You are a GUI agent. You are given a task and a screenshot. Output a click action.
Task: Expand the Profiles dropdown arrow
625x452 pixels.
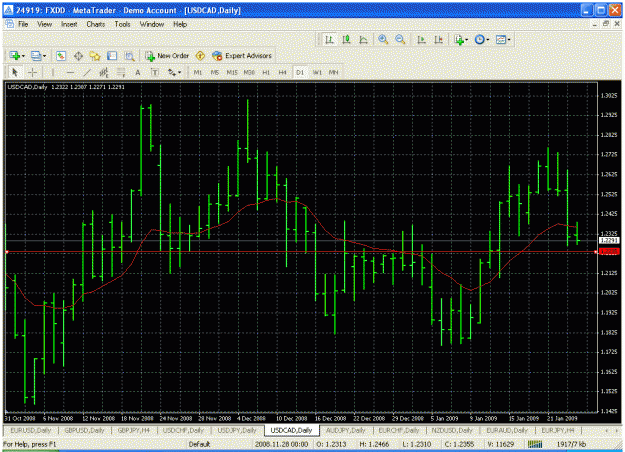(x=44, y=56)
